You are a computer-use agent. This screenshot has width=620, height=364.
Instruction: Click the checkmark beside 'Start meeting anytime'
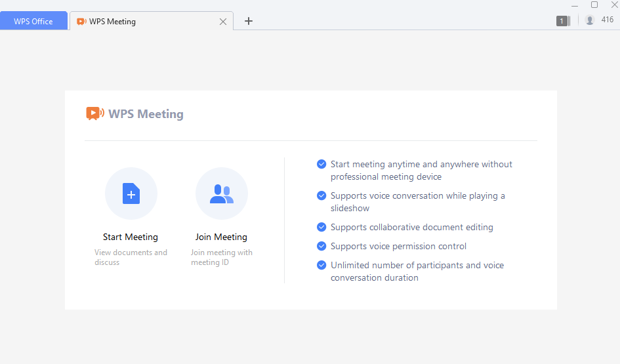pos(321,164)
